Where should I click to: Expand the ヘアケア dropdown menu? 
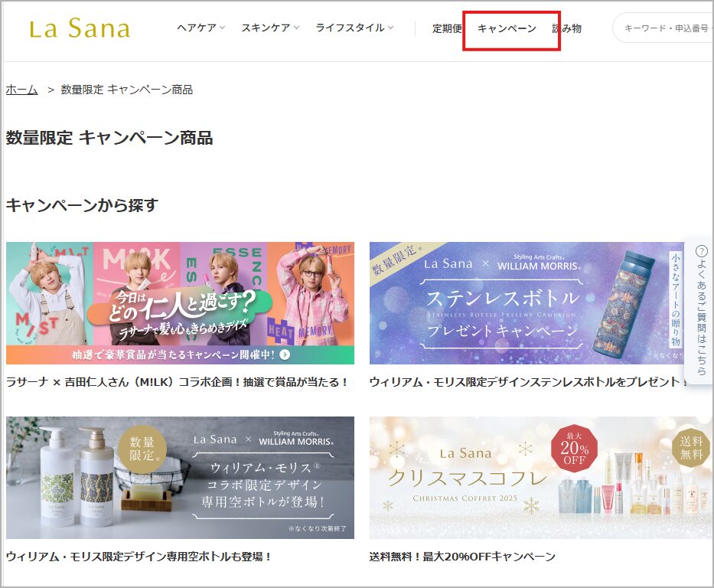(x=201, y=28)
